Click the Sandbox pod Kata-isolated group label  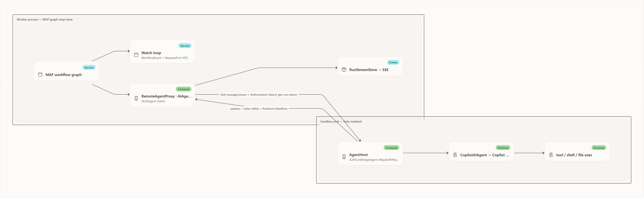point(341,122)
